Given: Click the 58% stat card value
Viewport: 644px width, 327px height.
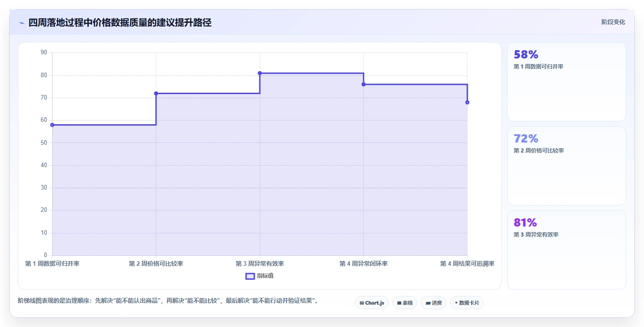Looking at the screenshot, I should (x=526, y=55).
